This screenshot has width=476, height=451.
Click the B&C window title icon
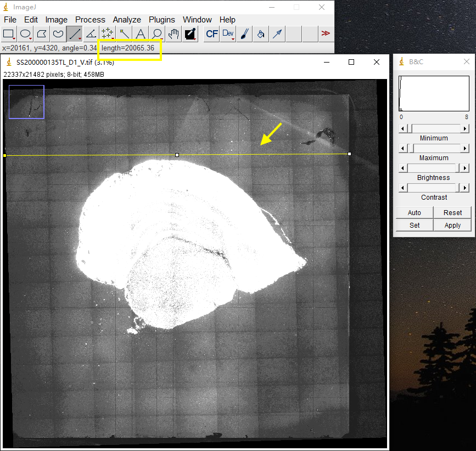[x=402, y=61]
